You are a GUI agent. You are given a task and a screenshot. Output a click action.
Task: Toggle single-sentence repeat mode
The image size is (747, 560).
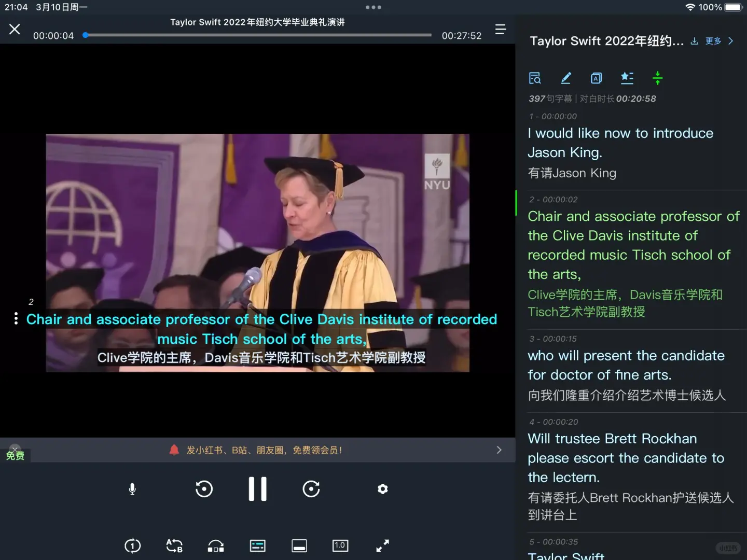(x=132, y=545)
